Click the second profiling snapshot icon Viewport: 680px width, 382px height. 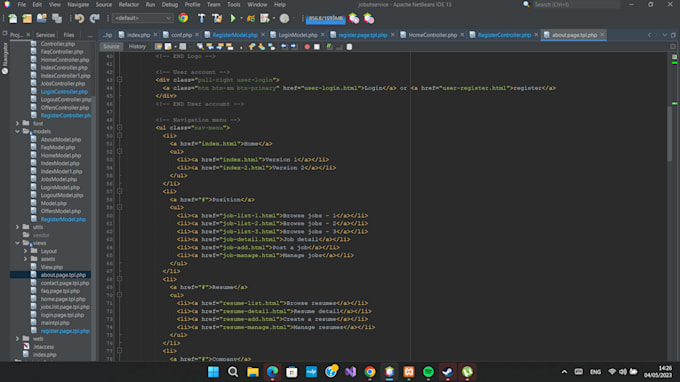point(369,18)
